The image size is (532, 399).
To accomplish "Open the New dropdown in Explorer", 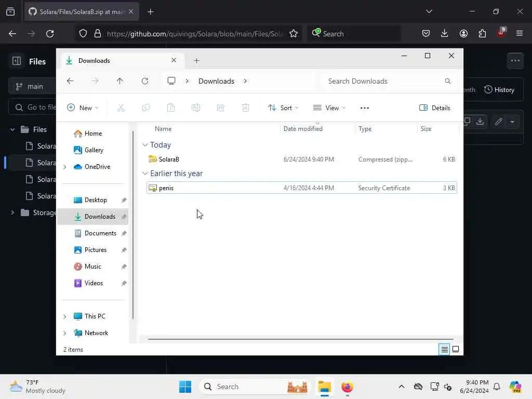I will [83, 108].
